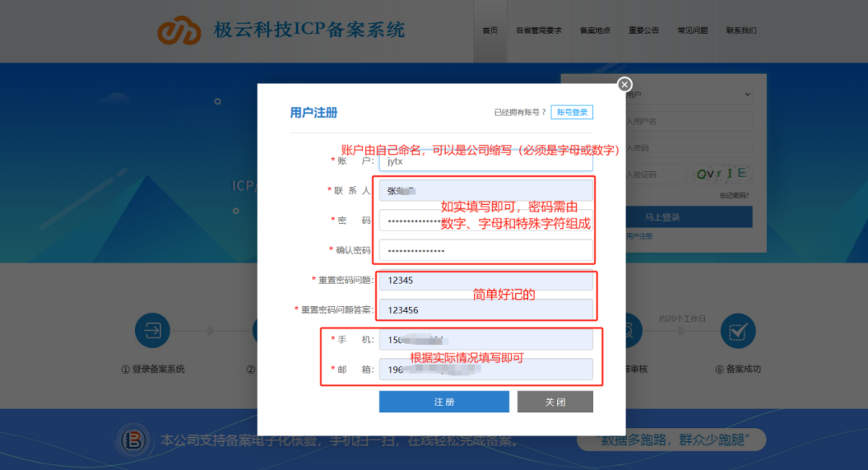
Task: Focus the 账户 input field containing jytx
Action: [x=485, y=161]
